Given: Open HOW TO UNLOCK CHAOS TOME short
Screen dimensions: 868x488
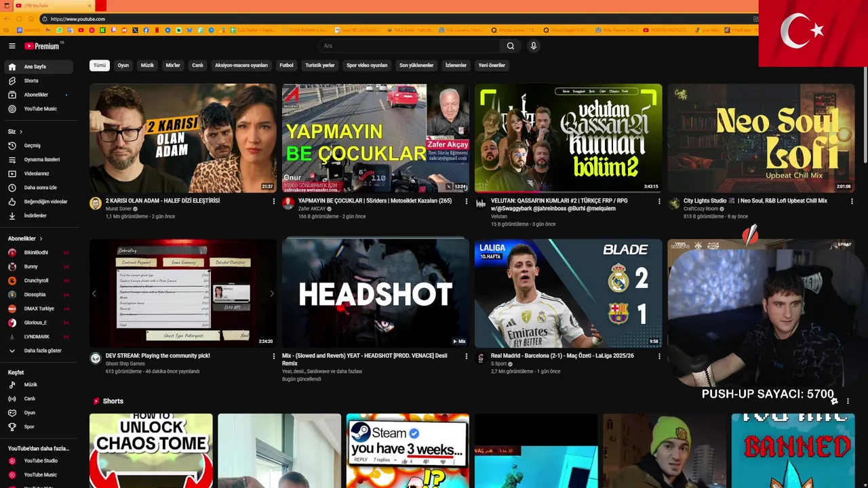Looking at the screenshot, I should 151,451.
